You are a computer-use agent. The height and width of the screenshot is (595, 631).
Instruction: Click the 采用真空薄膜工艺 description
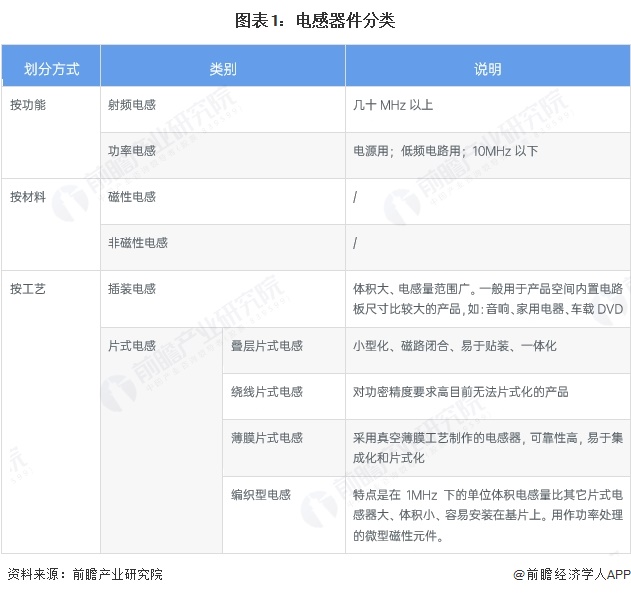tap(488, 448)
